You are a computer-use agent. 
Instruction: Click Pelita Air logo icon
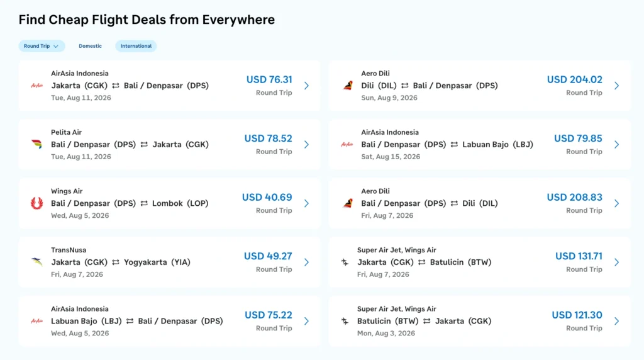tap(37, 144)
